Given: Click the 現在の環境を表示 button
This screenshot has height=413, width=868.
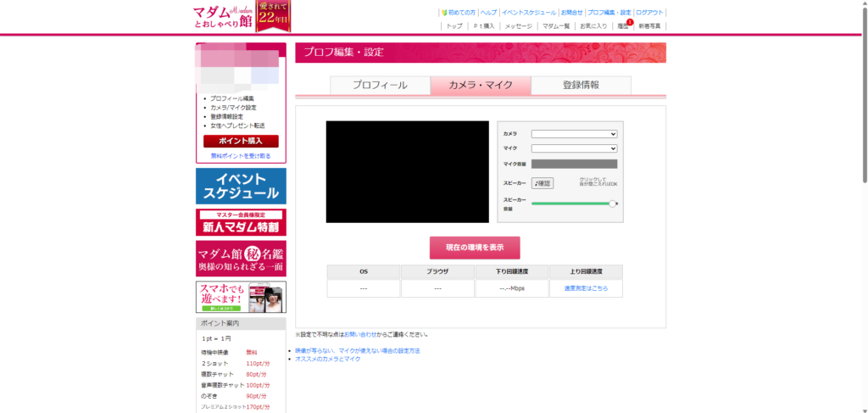Looking at the screenshot, I should click(475, 248).
